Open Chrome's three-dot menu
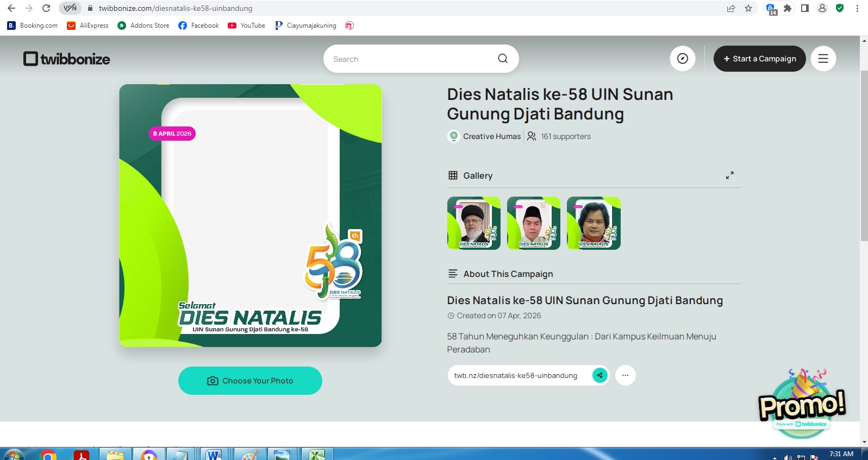The width and height of the screenshot is (868, 460). [857, 8]
